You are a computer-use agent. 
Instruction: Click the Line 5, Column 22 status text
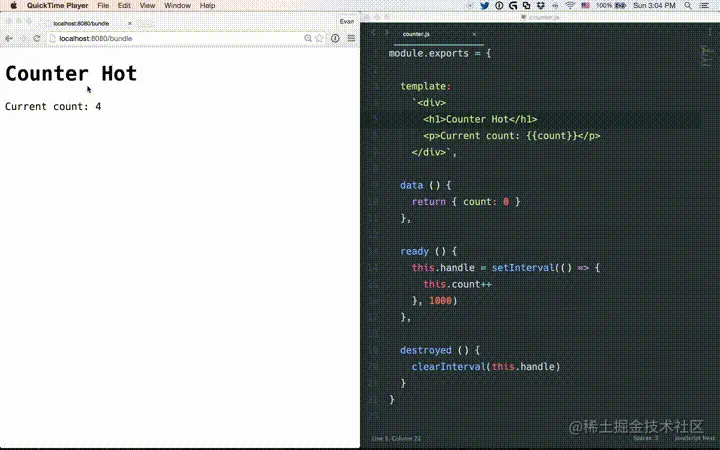pyautogui.click(x=396, y=439)
